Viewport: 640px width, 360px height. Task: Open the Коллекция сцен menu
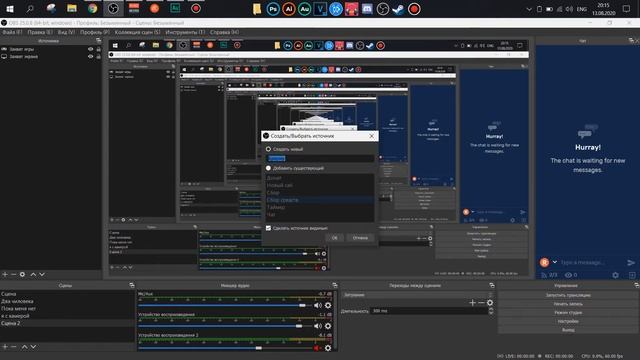[138, 32]
